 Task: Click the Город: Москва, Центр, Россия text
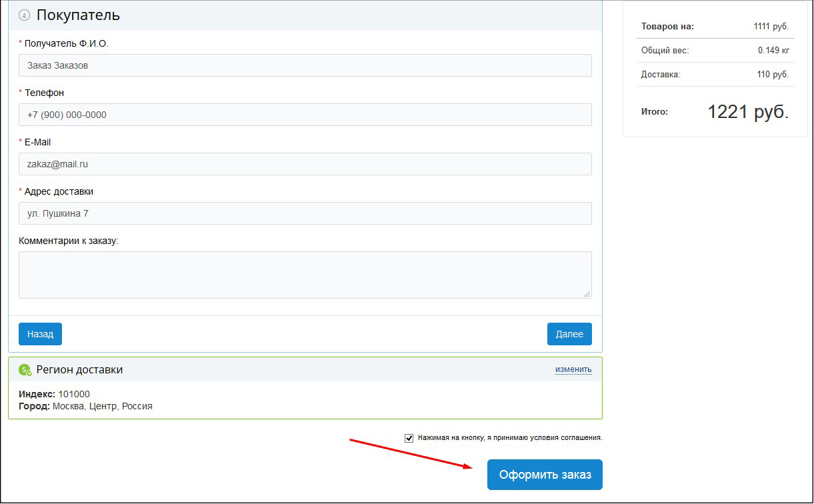[85, 406]
